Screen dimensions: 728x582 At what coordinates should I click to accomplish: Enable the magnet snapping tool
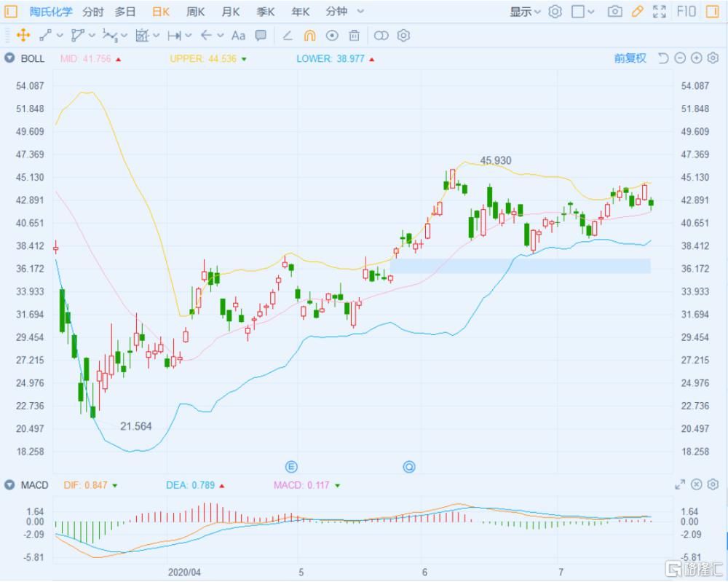tap(309, 36)
